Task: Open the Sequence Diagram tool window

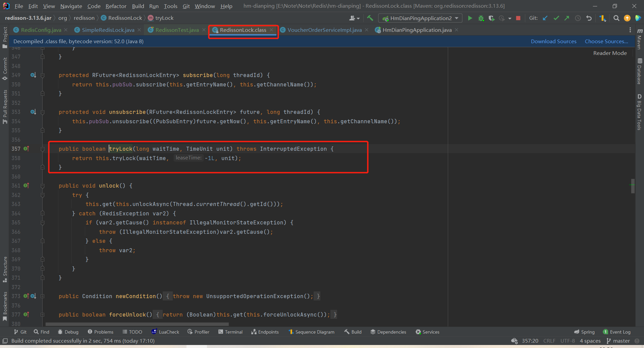Action: (311, 332)
